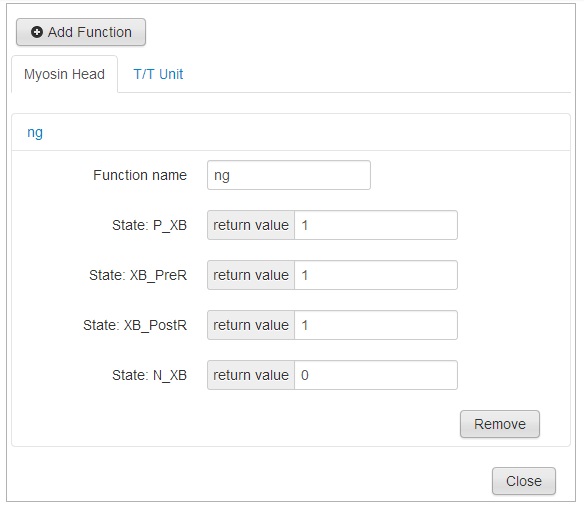Screen dimensions: 584x515
Task: Click the return value addon for XB_PostR
Action: click(251, 325)
